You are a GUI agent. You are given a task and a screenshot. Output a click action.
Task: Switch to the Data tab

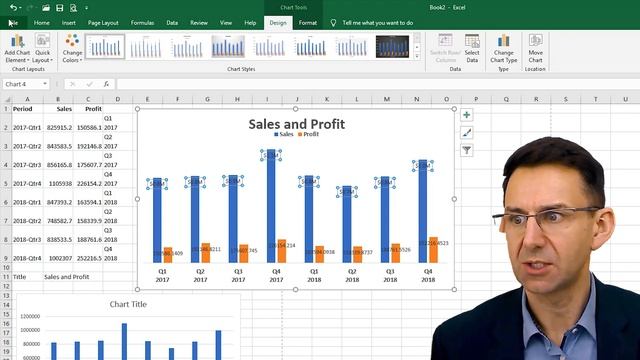point(172,23)
